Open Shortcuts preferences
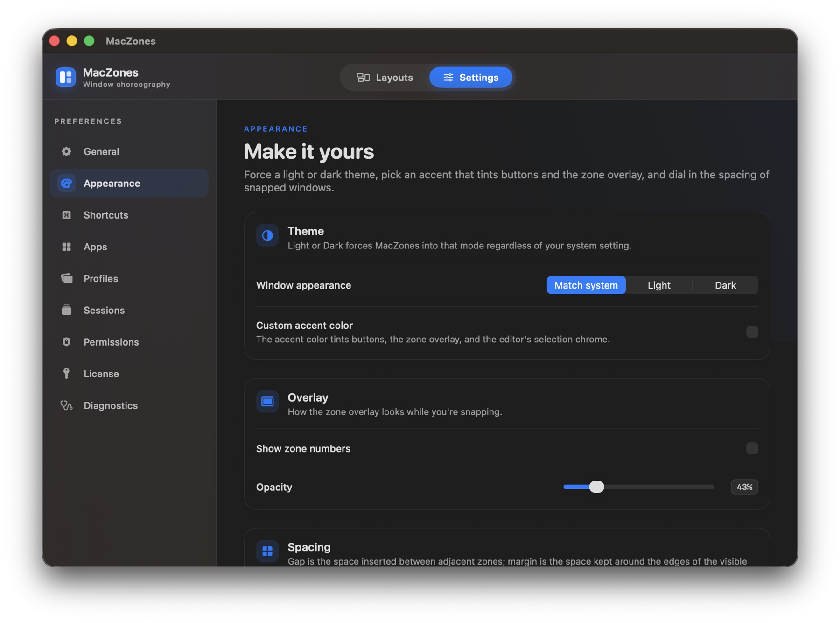The height and width of the screenshot is (623, 840). click(x=129, y=215)
